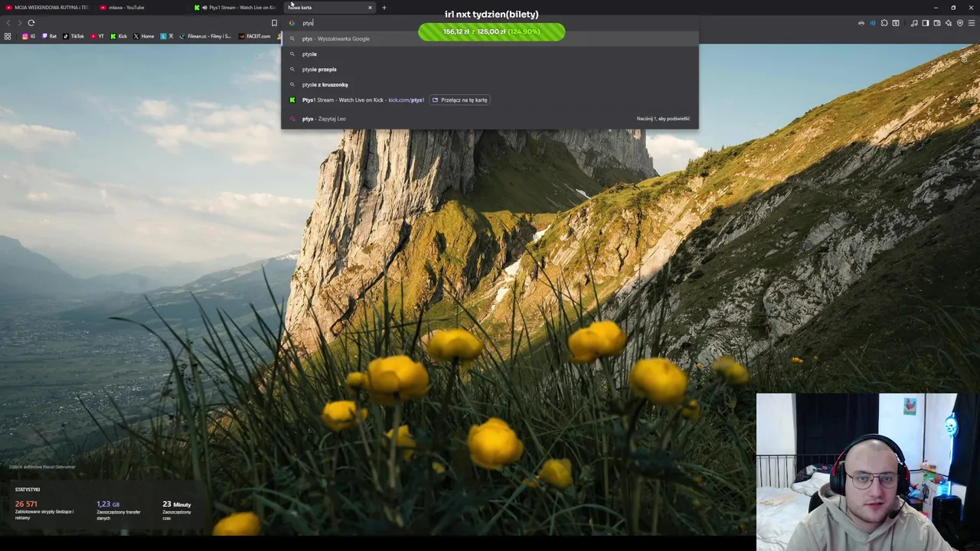Click the Google icon in address bar
Viewport: 980px width, 551px height.
[292, 23]
